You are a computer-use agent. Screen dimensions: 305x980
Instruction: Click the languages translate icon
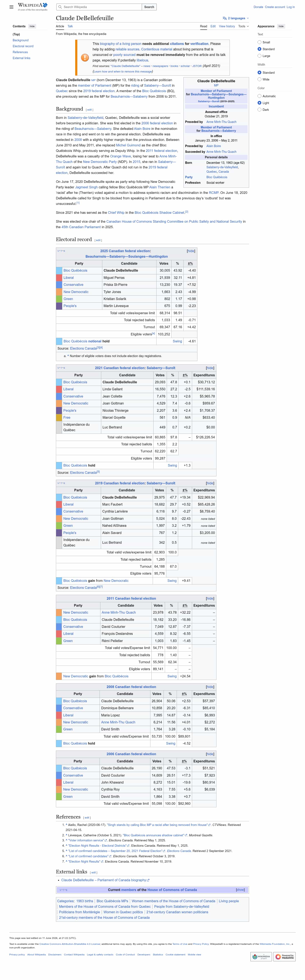pos(224,18)
